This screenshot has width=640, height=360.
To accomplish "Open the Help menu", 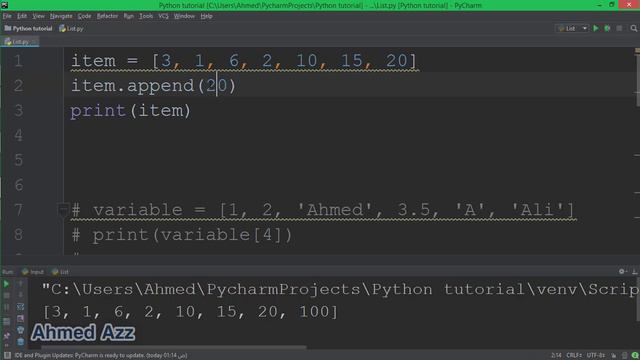I will 206,16.
